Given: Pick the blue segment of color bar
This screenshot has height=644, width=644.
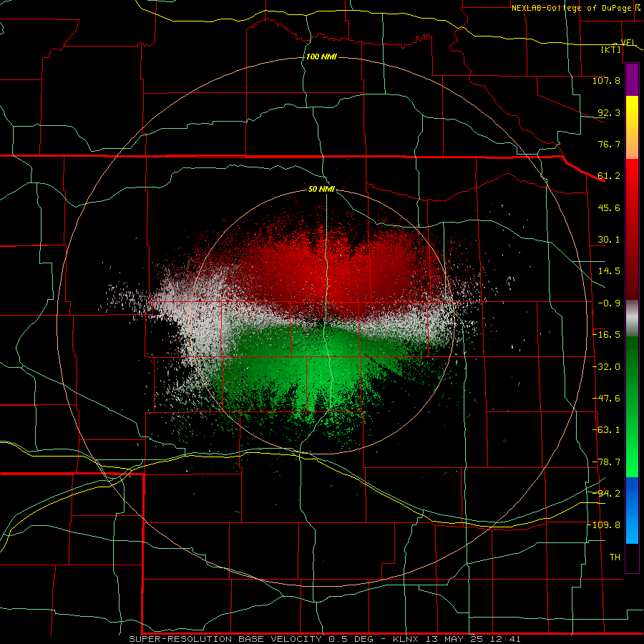Looking at the screenshot, I should click(632, 510).
